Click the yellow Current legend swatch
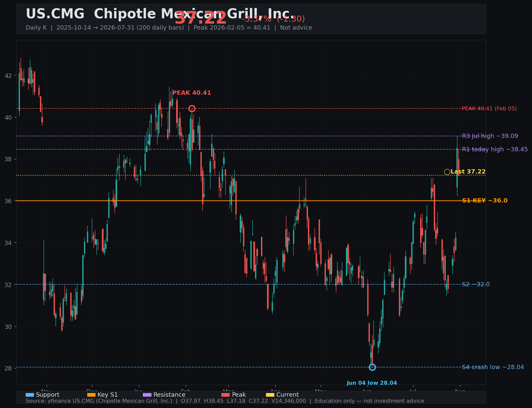532x408 pixels. 270,395
